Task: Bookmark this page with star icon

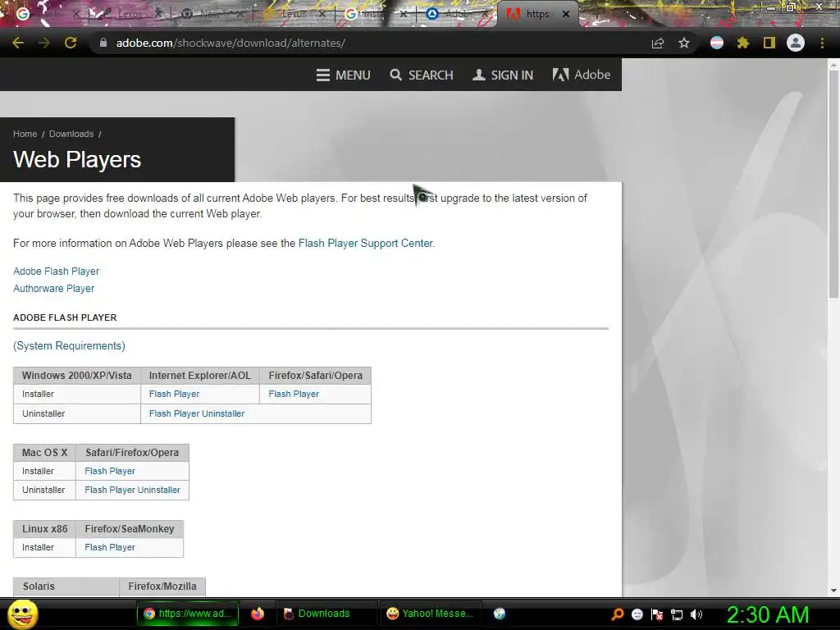Action: pyautogui.click(x=684, y=43)
